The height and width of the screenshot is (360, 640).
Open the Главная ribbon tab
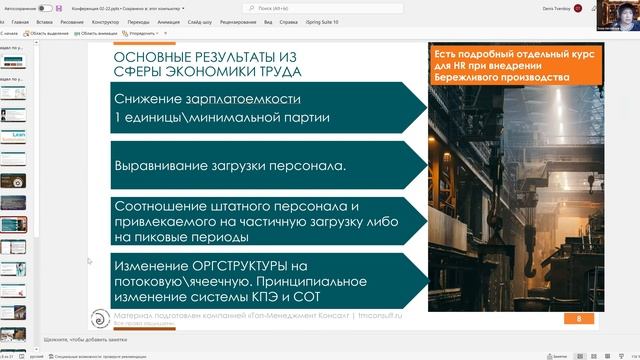click(x=20, y=22)
